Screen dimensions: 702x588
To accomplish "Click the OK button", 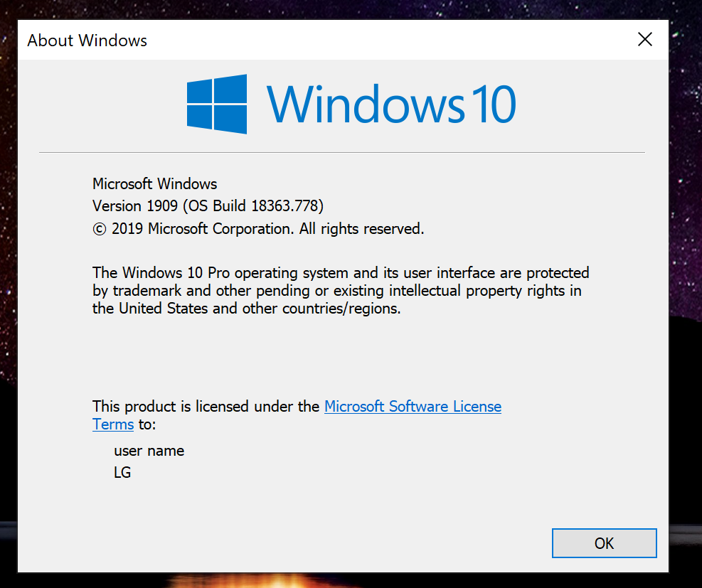I will (x=604, y=542).
